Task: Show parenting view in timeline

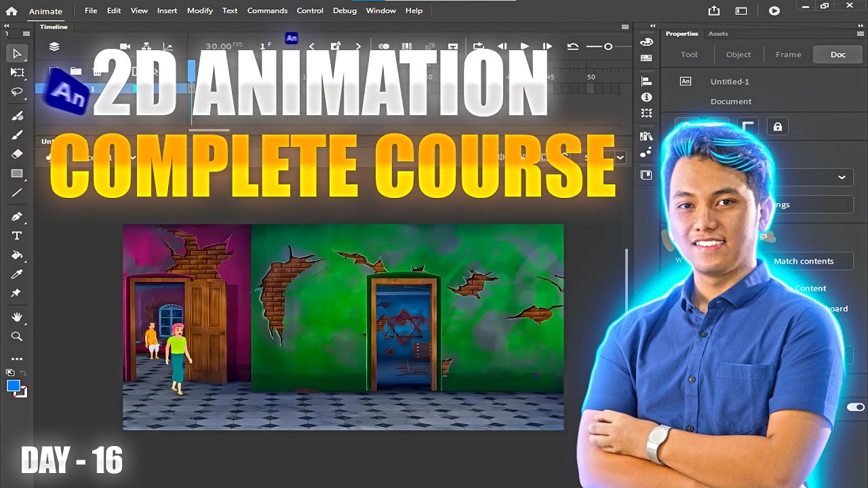Action: [x=146, y=47]
